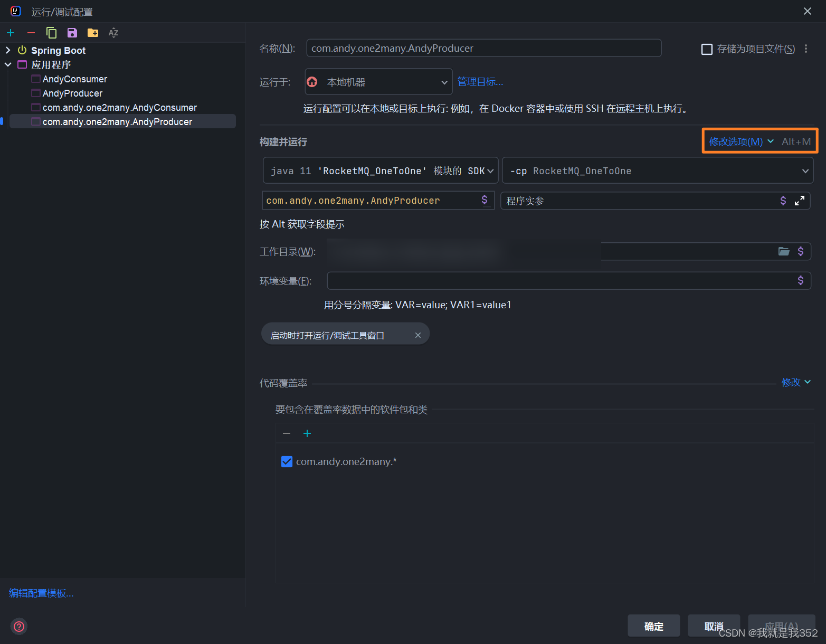Sort configurations alphabetically
The width and height of the screenshot is (826, 644).
tap(113, 33)
